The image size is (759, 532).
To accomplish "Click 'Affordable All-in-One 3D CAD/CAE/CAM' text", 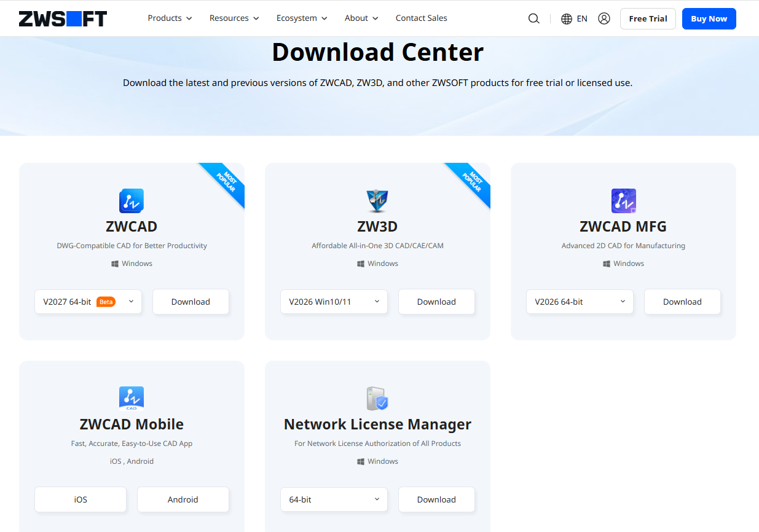I will coord(377,246).
